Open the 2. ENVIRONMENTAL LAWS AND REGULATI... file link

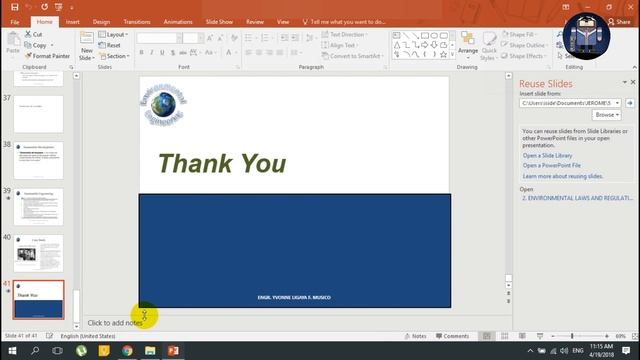pyautogui.click(x=577, y=198)
